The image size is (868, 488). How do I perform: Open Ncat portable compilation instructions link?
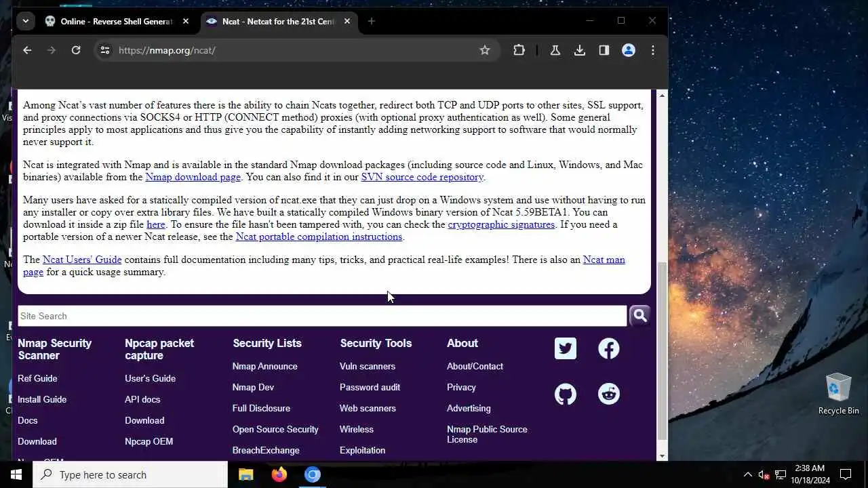click(x=319, y=237)
